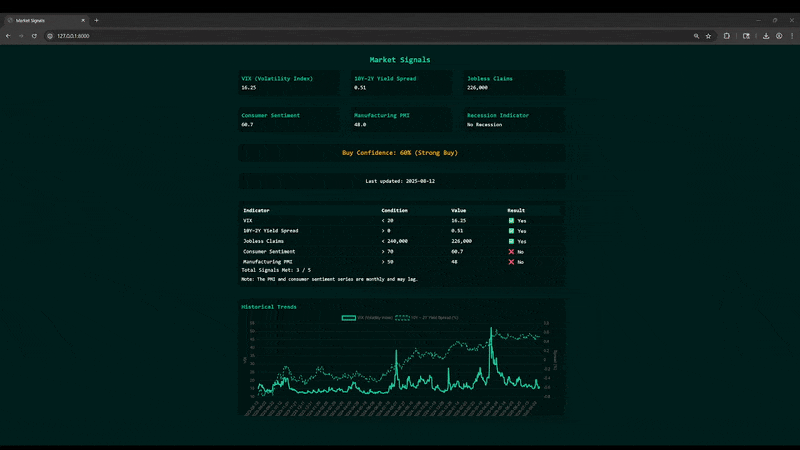Close the Market Signals tab
This screenshot has height=450, width=800.
click(x=84, y=20)
